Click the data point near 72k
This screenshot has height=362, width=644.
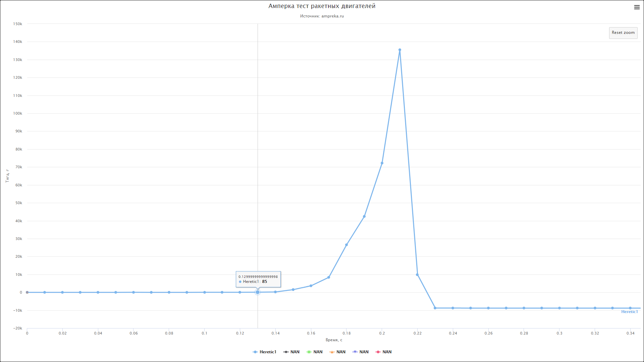coord(382,163)
